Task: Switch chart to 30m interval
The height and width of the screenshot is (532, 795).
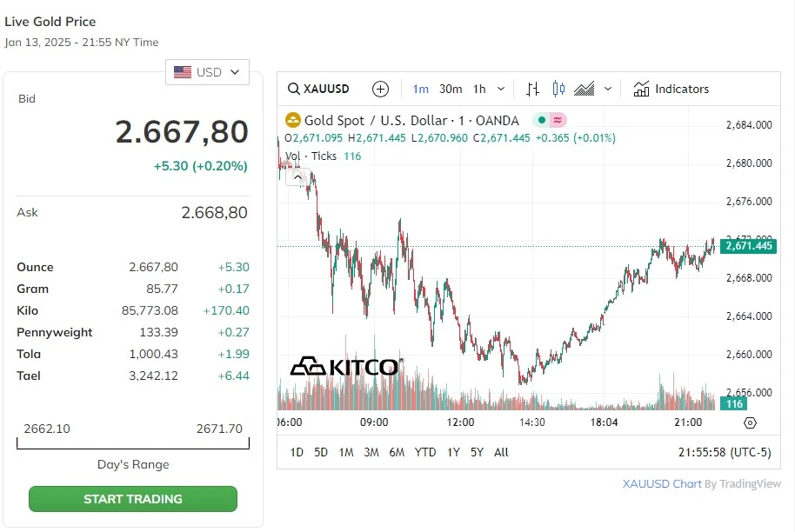Action: tap(451, 89)
